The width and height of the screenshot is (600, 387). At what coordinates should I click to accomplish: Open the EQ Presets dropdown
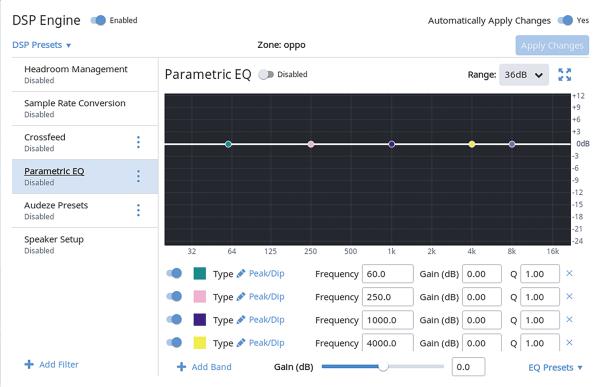[555, 367]
